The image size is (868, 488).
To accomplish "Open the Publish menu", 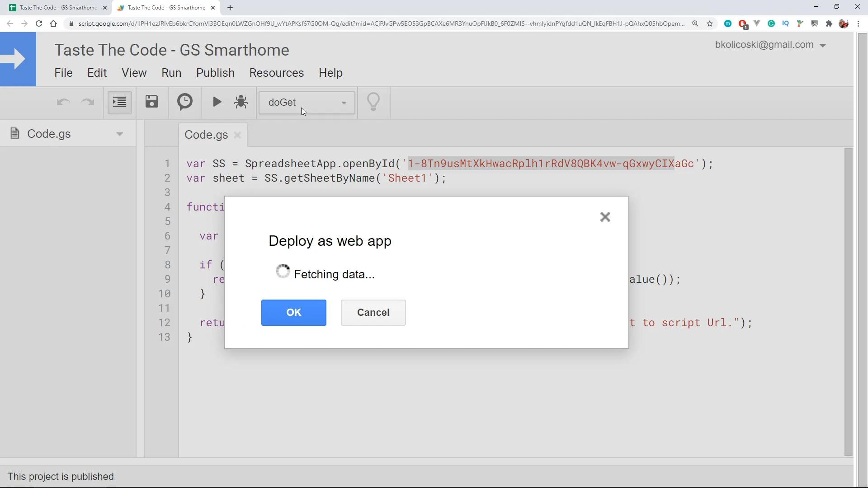I will (215, 73).
